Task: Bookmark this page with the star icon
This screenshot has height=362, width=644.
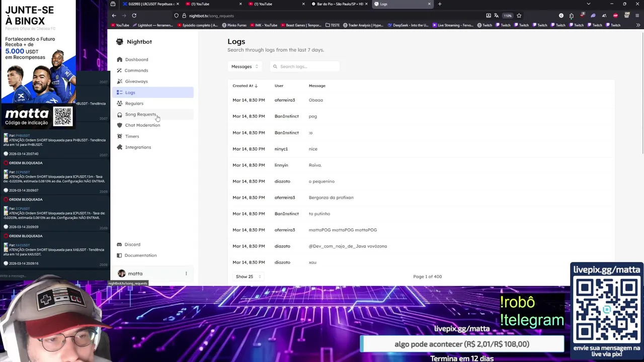Action: click(x=519, y=16)
